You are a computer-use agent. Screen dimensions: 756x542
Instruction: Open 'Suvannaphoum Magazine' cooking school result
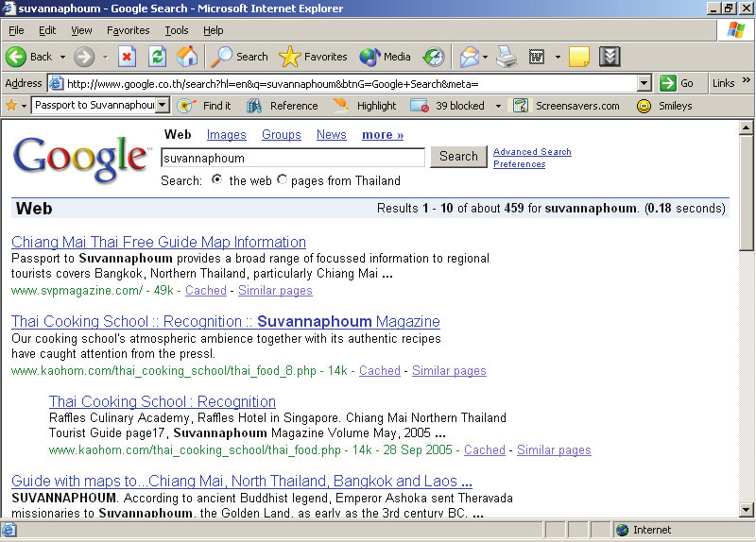point(226,321)
